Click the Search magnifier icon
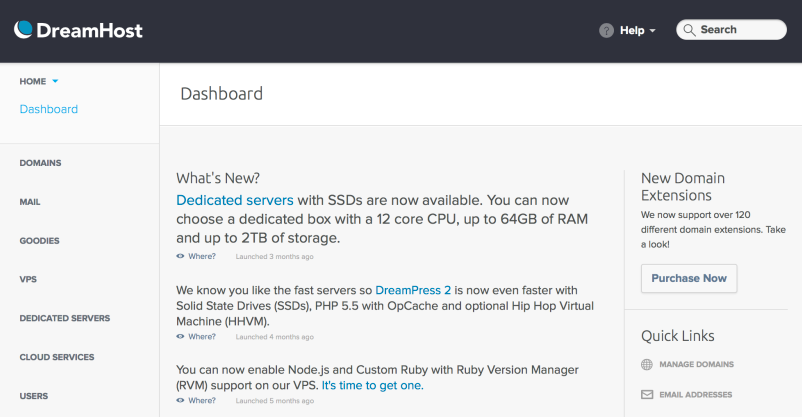802x417 pixels. click(689, 30)
